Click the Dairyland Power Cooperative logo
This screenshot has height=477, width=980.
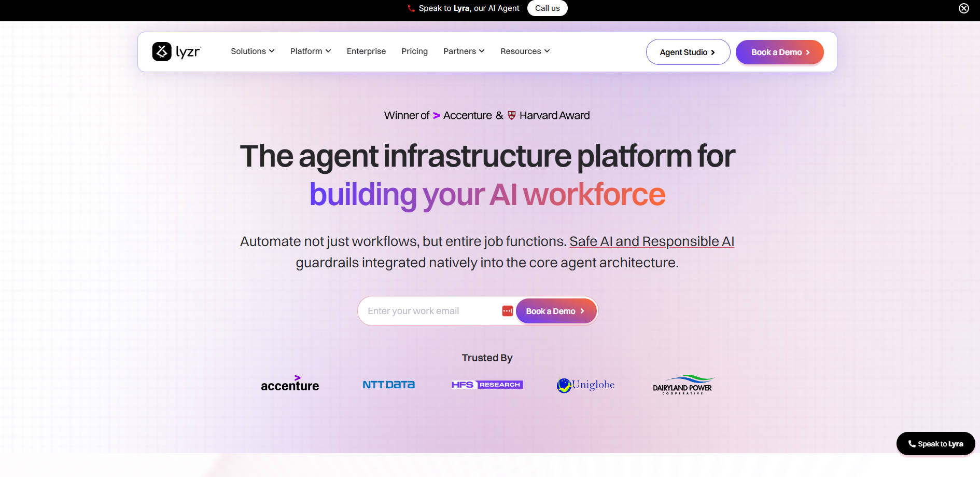pos(682,385)
